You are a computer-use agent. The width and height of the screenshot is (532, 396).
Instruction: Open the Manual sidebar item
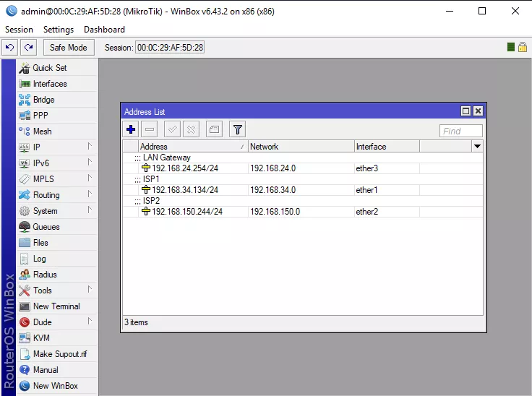(x=57, y=370)
